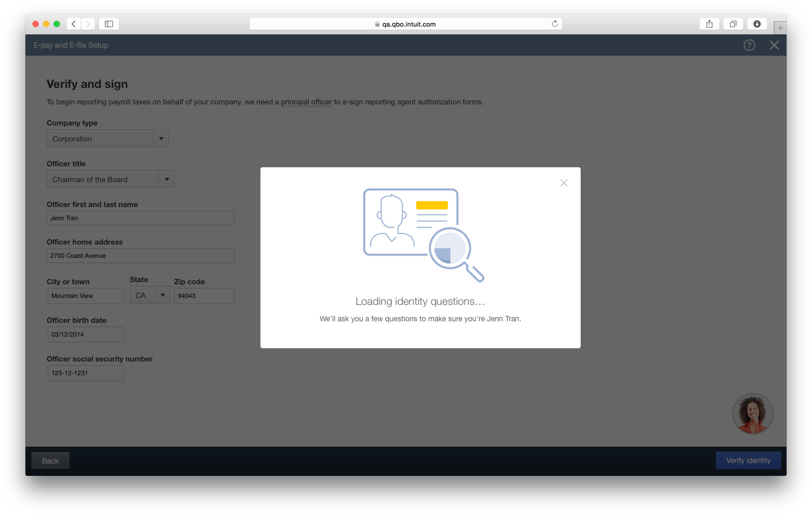
Task: Open the Officer title dropdown
Action: point(111,179)
